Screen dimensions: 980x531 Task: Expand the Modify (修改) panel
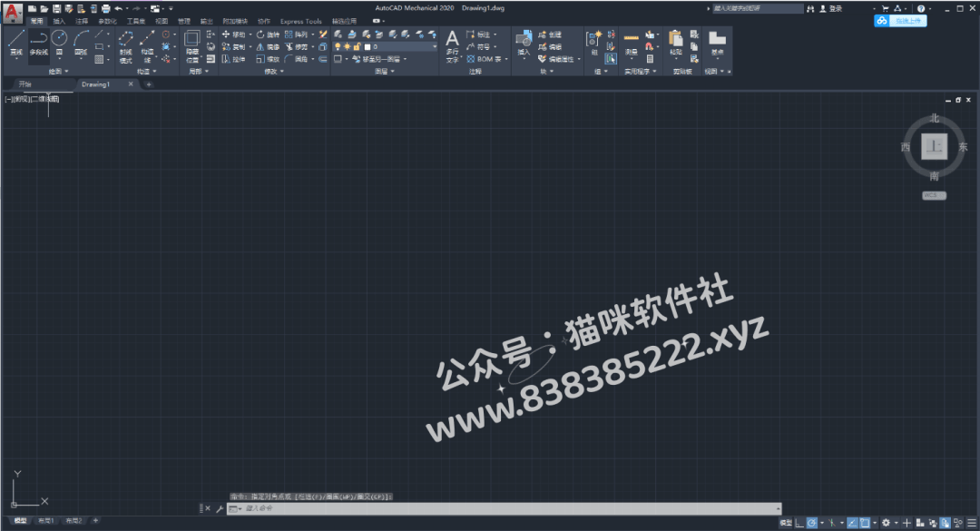point(274,72)
